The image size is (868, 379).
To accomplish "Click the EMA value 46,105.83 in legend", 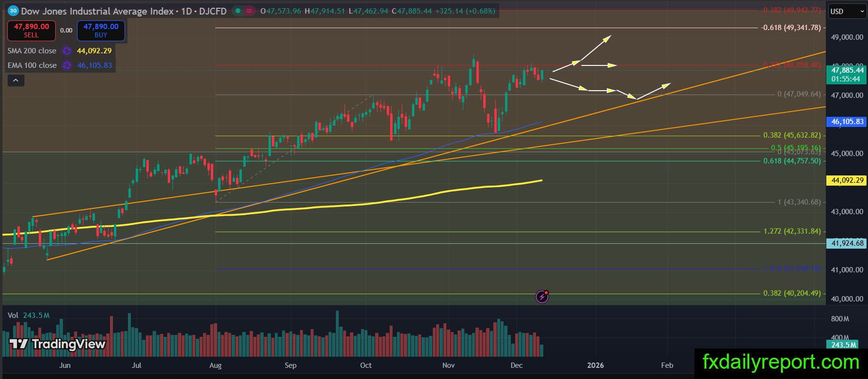I will pos(95,65).
